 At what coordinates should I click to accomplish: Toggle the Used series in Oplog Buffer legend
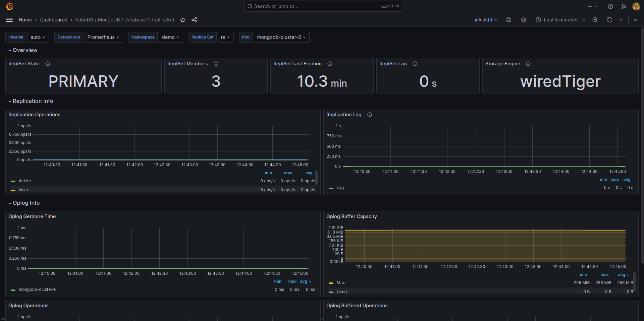point(341,292)
